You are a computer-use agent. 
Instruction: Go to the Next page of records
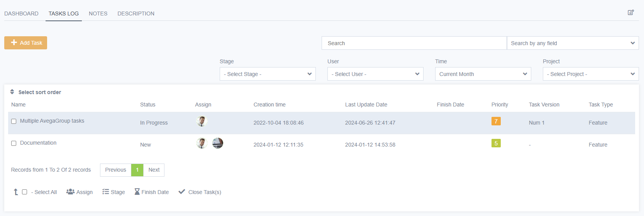[x=154, y=170]
